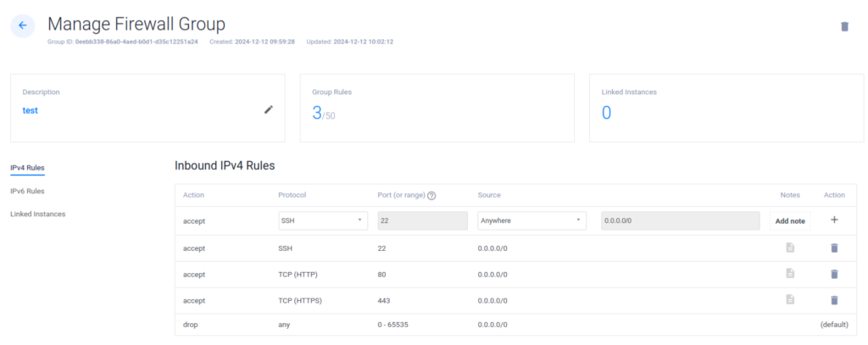868x345 pixels.
Task: Delete the firewall group via top trash icon
Action: click(x=844, y=26)
